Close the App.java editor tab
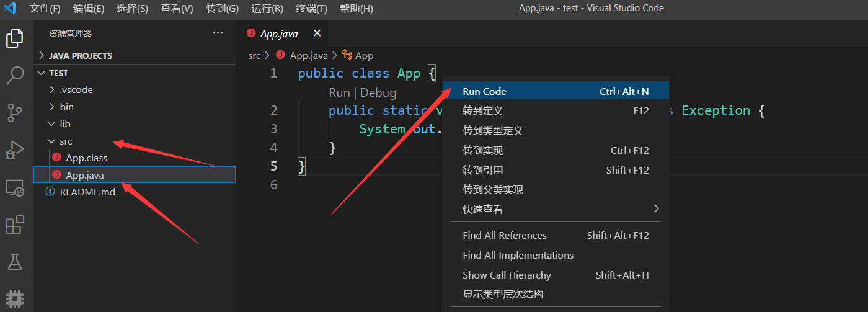Viewport: 868px width, 312px height. pos(317,33)
